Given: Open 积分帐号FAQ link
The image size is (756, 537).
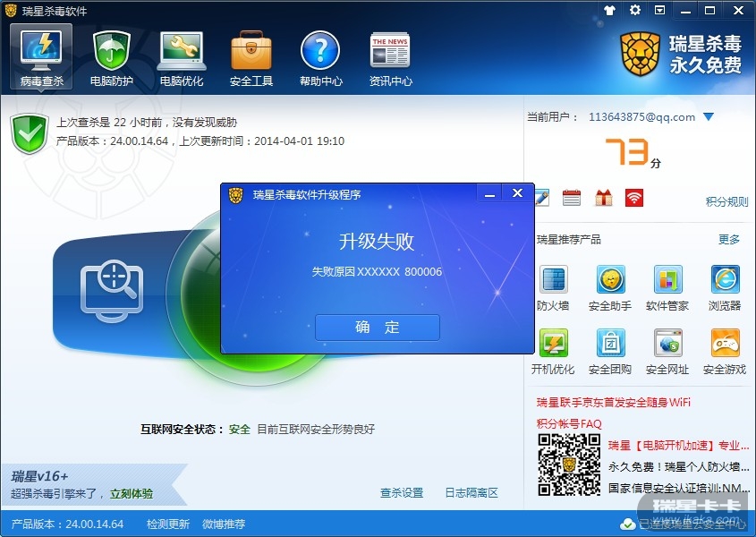Looking at the screenshot, I should pyautogui.click(x=569, y=423).
